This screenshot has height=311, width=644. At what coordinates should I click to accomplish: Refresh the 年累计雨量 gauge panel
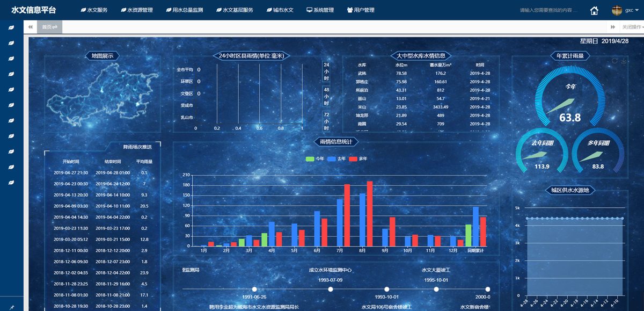615,61
